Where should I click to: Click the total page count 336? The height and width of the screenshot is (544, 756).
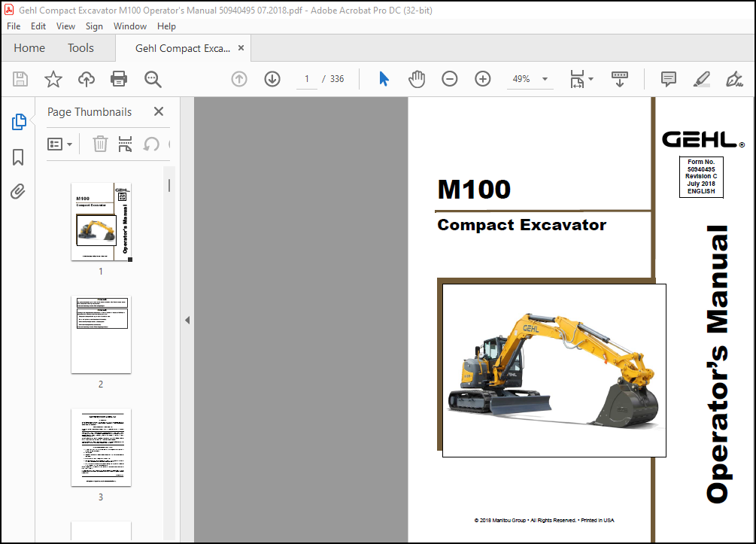(x=337, y=78)
